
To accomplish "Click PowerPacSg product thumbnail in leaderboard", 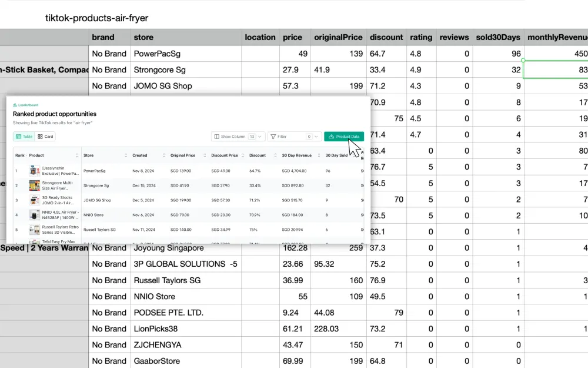I will tap(35, 171).
